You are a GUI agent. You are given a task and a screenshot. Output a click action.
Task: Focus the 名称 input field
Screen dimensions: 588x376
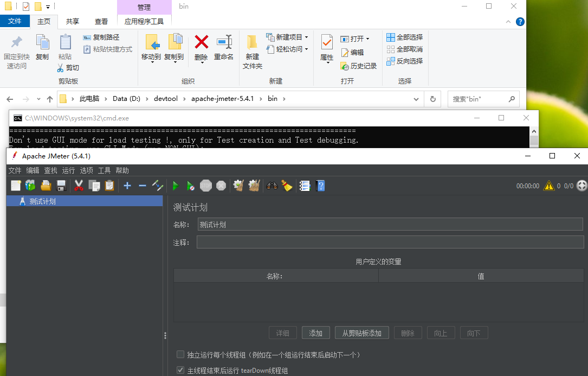click(x=390, y=225)
